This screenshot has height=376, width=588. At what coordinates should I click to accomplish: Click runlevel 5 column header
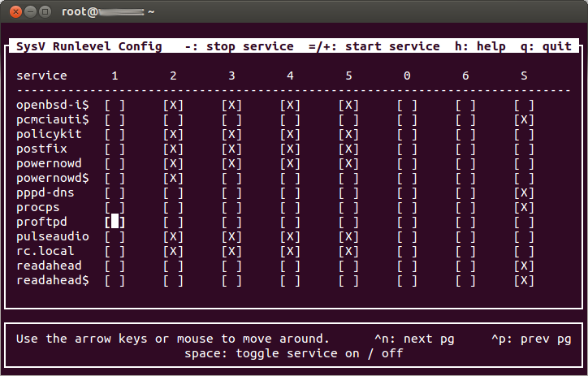coord(348,76)
